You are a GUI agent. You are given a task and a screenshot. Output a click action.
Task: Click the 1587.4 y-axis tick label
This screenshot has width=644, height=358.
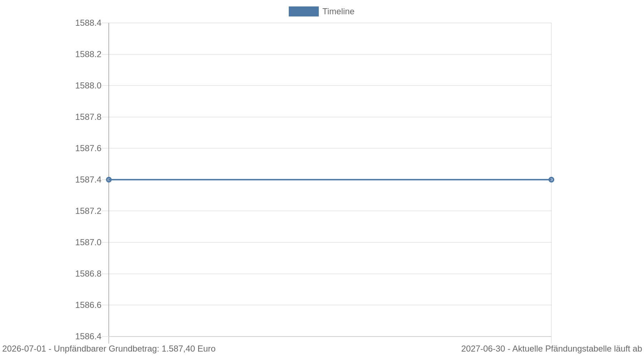(88, 180)
